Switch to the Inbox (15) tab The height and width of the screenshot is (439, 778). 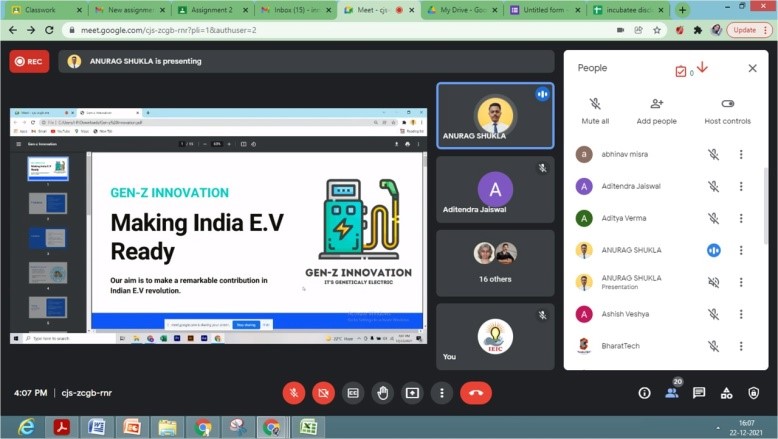(295, 9)
